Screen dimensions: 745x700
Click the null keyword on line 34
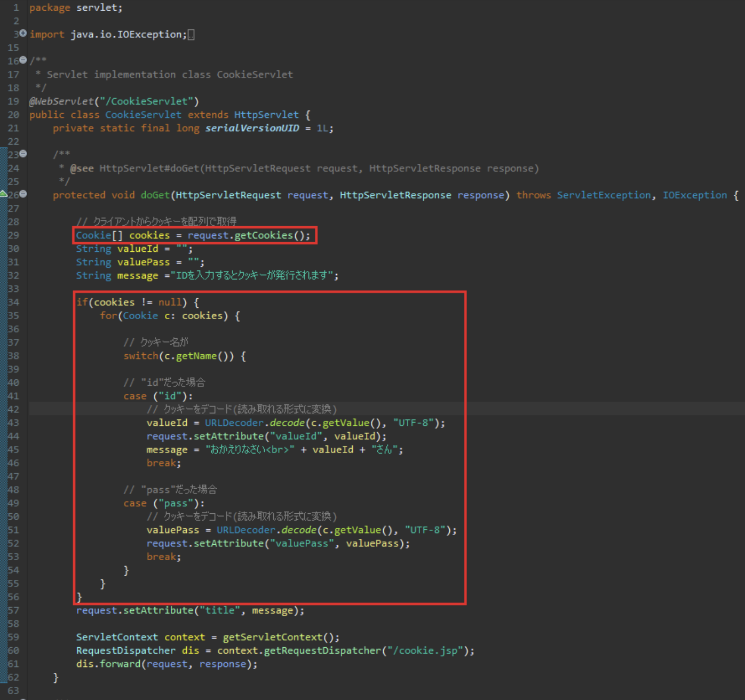[x=170, y=303]
